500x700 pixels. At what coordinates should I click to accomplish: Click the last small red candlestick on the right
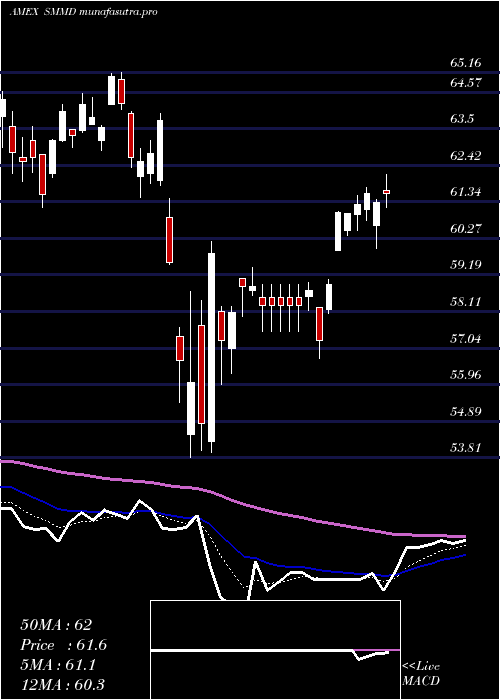coord(387,192)
